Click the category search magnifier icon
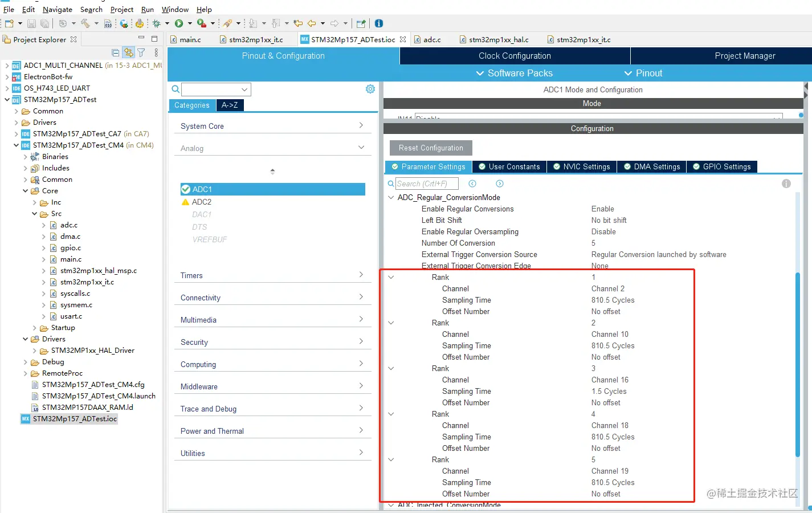Image resolution: width=812 pixels, height=513 pixels. point(176,89)
